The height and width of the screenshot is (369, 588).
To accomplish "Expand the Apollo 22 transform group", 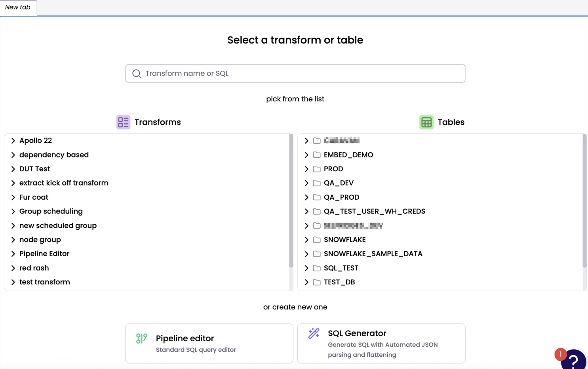I will click(13, 141).
